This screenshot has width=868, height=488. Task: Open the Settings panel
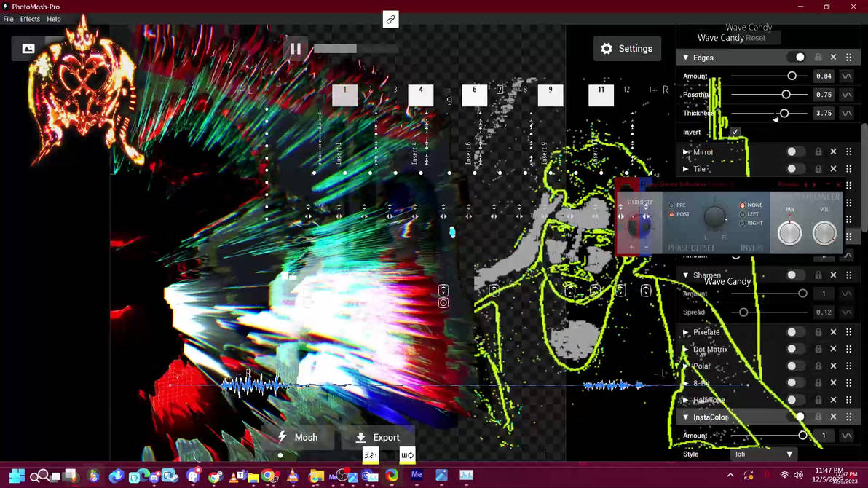coord(627,49)
